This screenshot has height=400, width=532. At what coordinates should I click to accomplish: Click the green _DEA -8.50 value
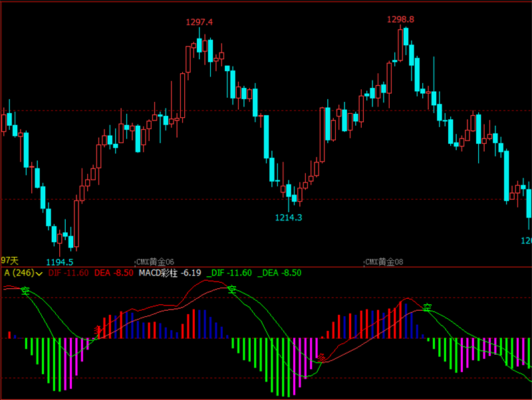coord(279,273)
